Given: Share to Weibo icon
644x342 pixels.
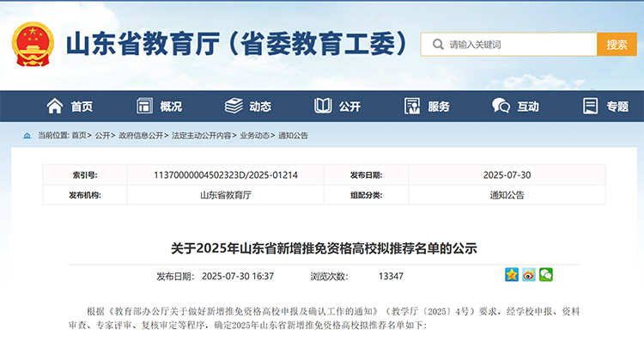Looking at the screenshot, I should click(529, 275).
